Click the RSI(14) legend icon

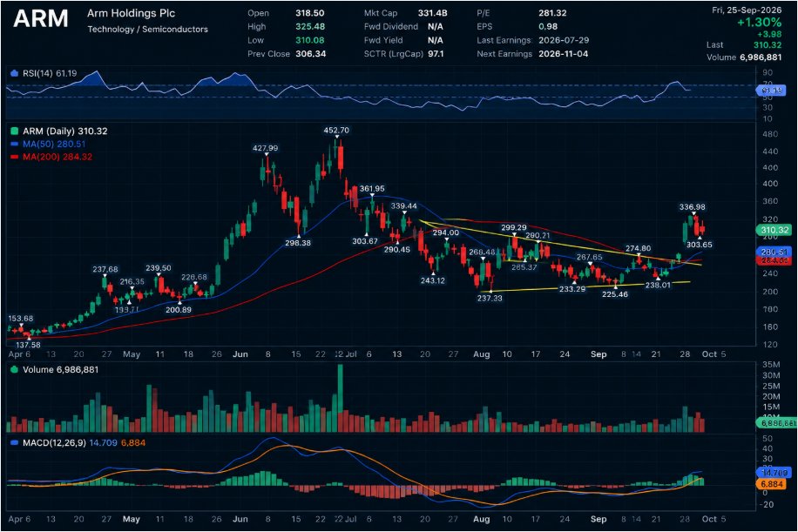14,74
